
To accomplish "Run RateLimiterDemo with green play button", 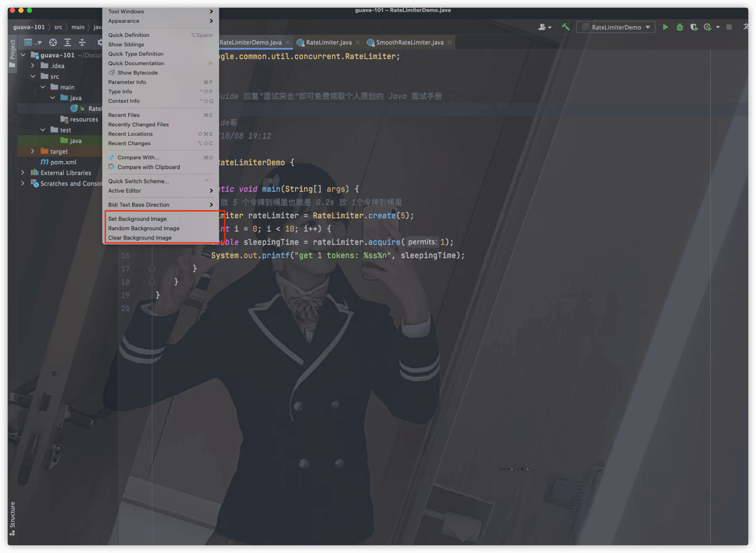I will pos(665,27).
